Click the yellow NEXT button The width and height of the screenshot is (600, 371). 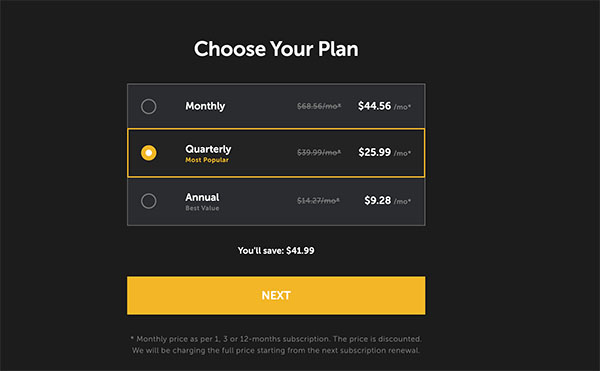click(x=276, y=295)
